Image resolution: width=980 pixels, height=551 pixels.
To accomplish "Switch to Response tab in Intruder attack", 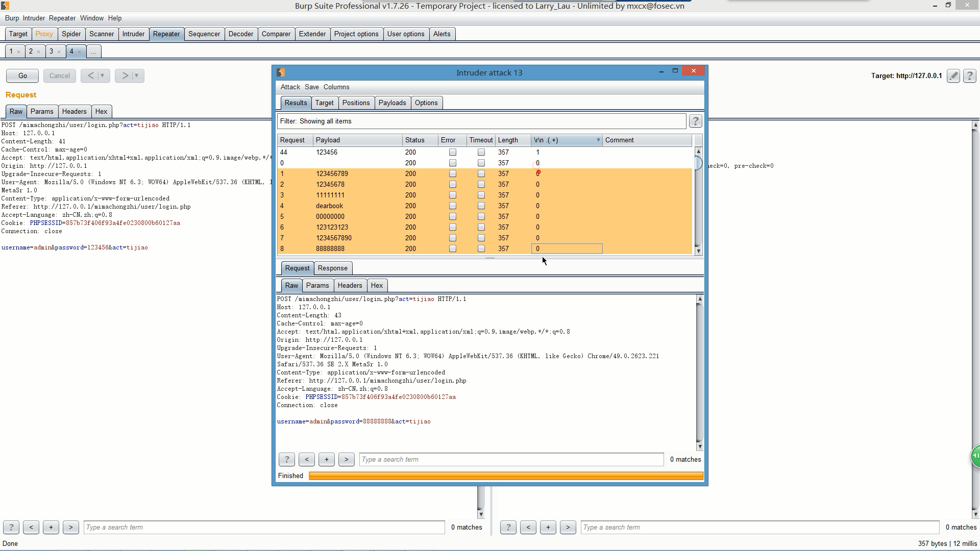I will (x=332, y=268).
